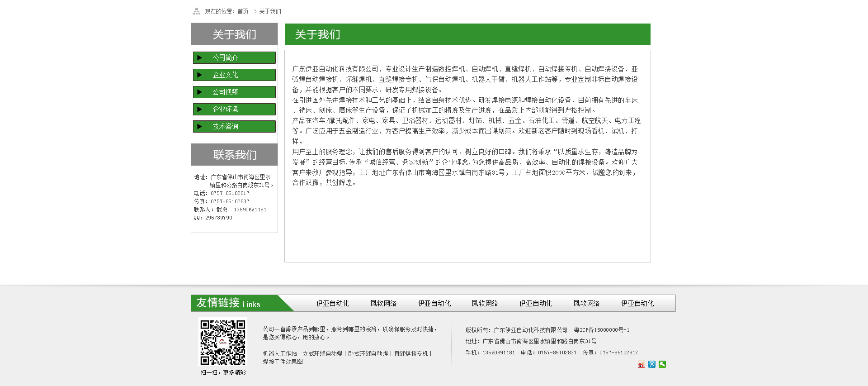Open the first 伊亚自动化 friendly link
Image resolution: width=868 pixels, height=386 pixels.
point(333,304)
